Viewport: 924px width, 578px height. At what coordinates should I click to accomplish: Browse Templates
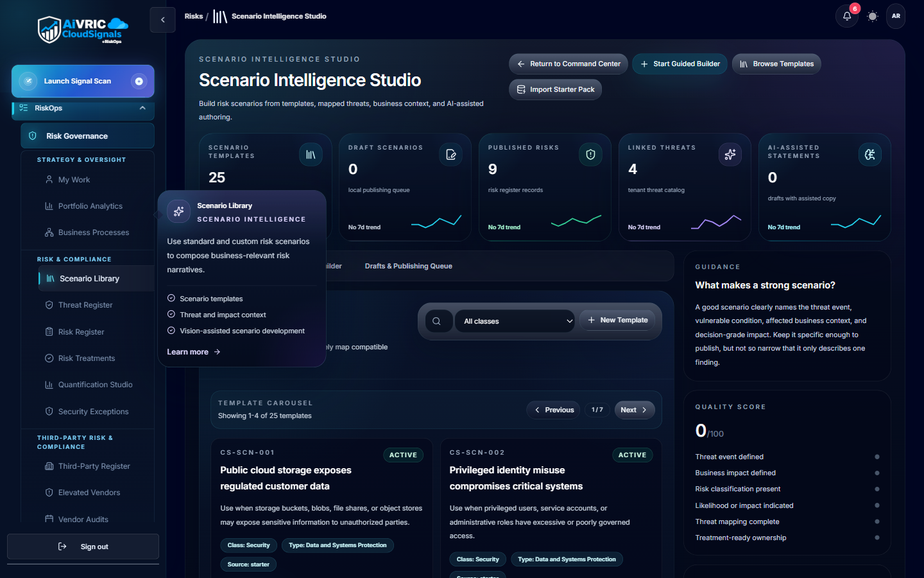(x=776, y=64)
